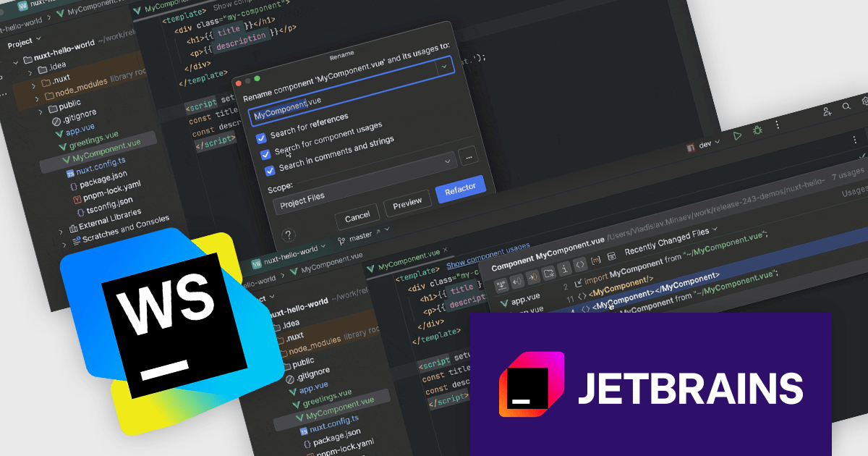Click the {m} members icon in usages popup

tap(596, 261)
